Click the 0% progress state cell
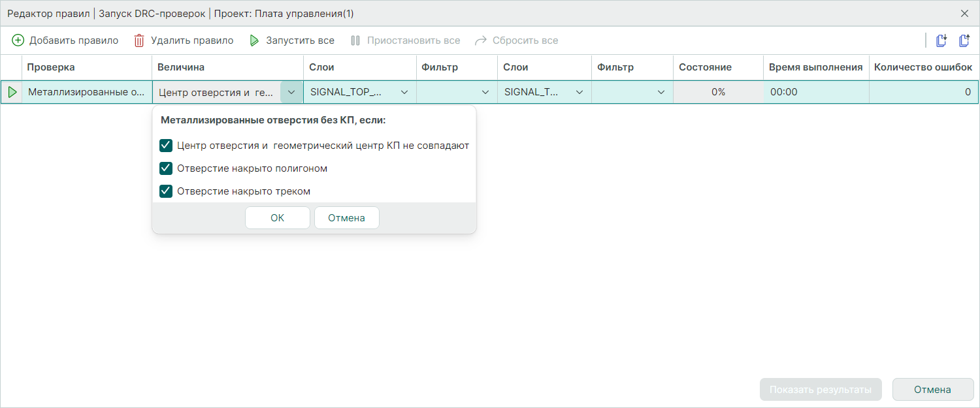 coord(718,92)
